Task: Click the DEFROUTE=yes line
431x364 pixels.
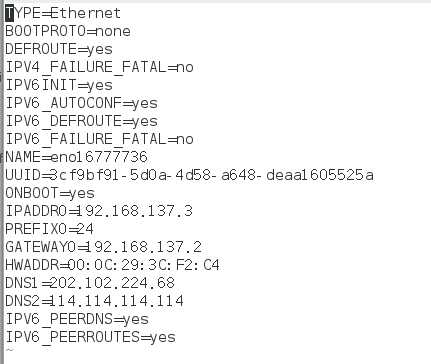Action: (x=59, y=49)
